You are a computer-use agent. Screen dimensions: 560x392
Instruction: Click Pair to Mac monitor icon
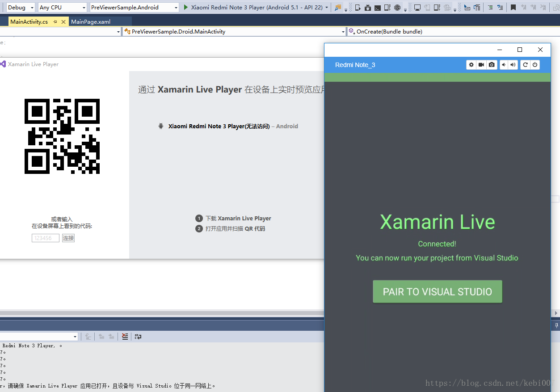tap(417, 8)
